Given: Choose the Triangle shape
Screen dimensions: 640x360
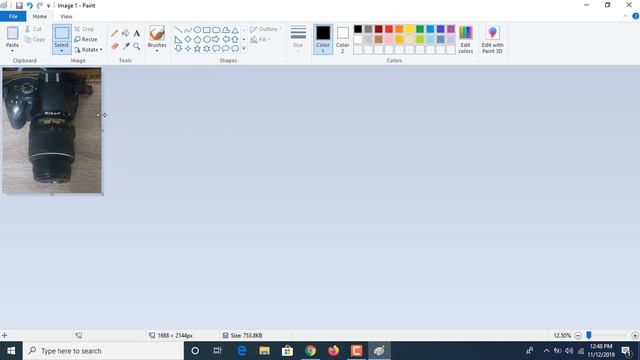Looking at the screenshot, I should pyautogui.click(x=235, y=30).
